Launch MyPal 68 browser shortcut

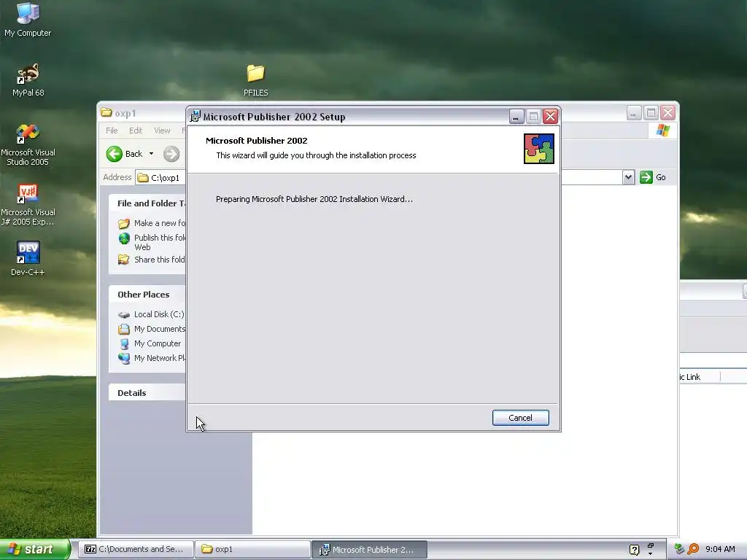(28, 79)
